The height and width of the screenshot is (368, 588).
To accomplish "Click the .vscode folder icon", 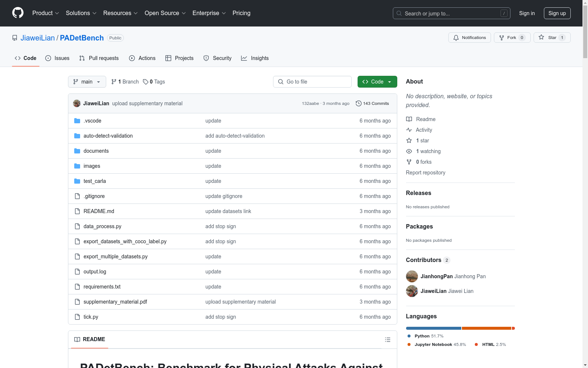I will pos(77,121).
